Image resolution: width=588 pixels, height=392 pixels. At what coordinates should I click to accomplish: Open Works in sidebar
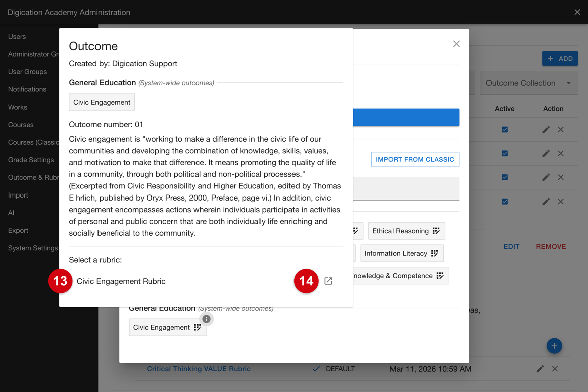[x=18, y=107]
